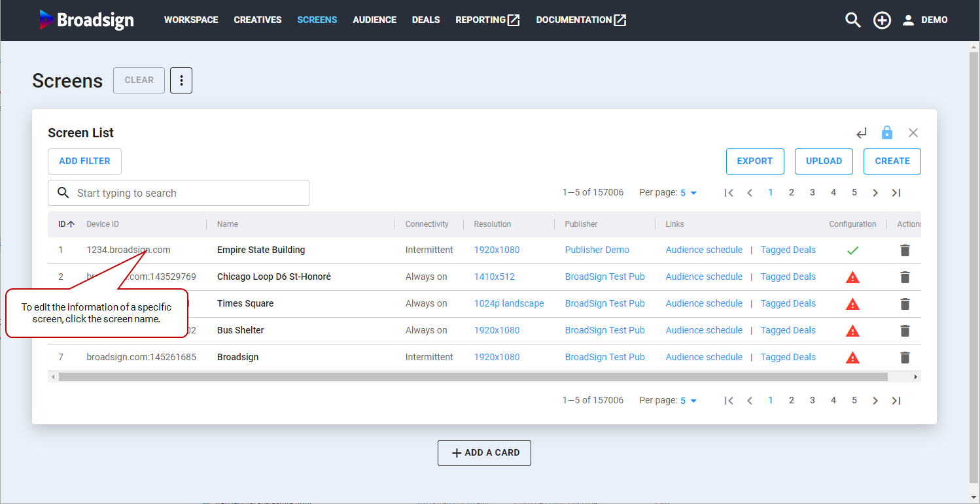Click the CLEAR button
This screenshot has height=504, width=980.
(139, 80)
